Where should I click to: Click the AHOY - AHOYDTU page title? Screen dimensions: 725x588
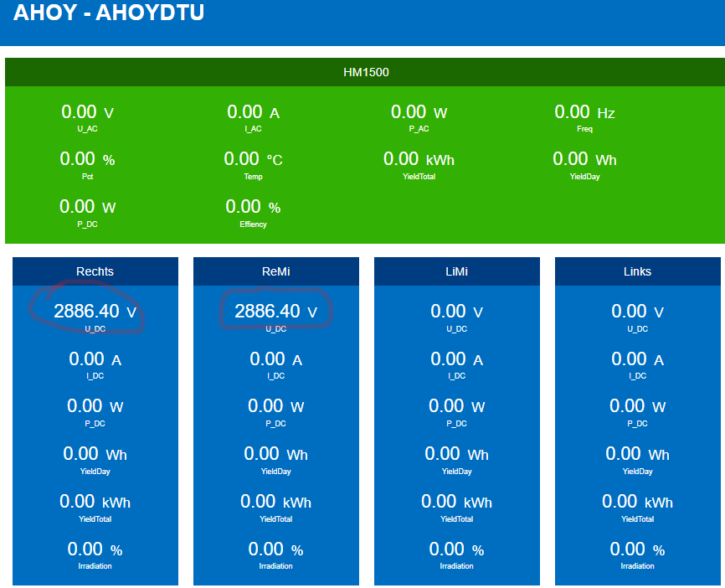coord(109,12)
